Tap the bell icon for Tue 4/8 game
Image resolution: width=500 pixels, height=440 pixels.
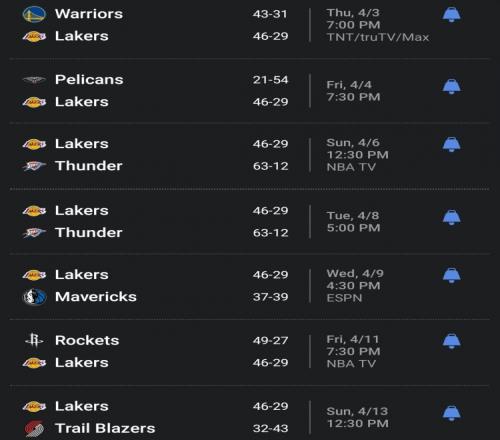[x=452, y=217]
